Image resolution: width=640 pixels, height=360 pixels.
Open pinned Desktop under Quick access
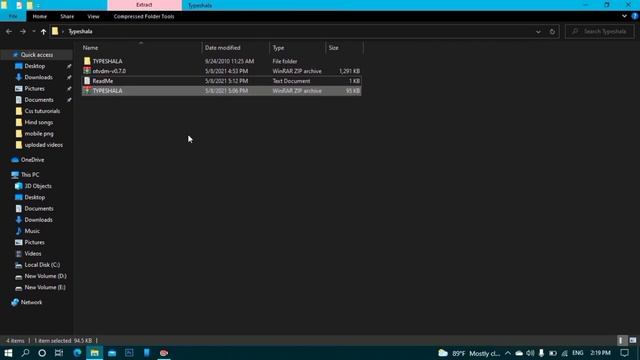point(35,66)
